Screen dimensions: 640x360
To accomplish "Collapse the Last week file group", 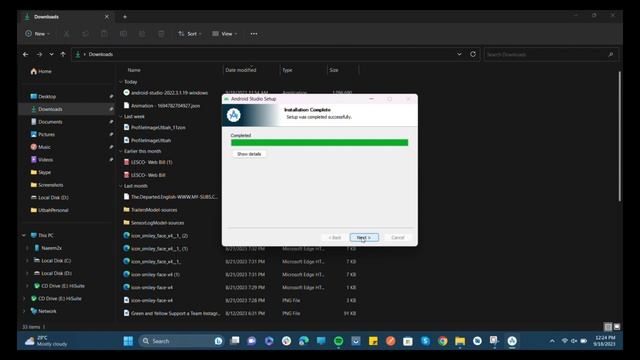I will tap(121, 117).
